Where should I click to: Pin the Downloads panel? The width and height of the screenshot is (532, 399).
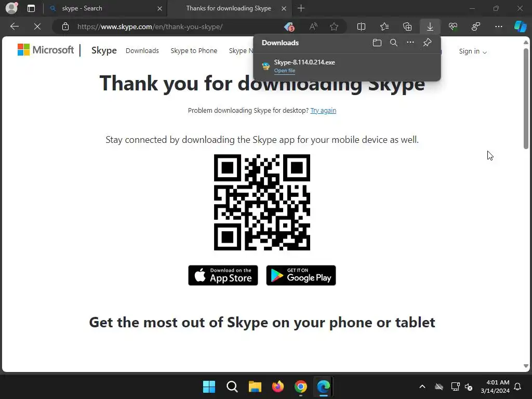pos(427,43)
